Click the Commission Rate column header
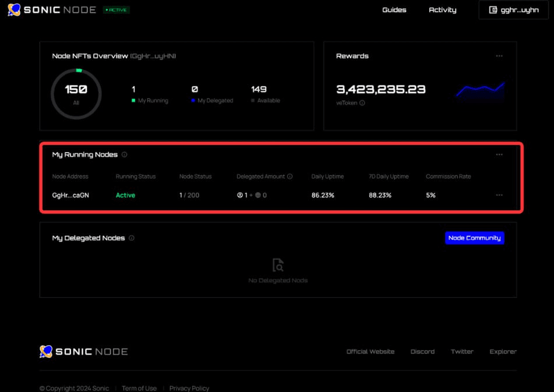The height and width of the screenshot is (392, 554). point(449,176)
